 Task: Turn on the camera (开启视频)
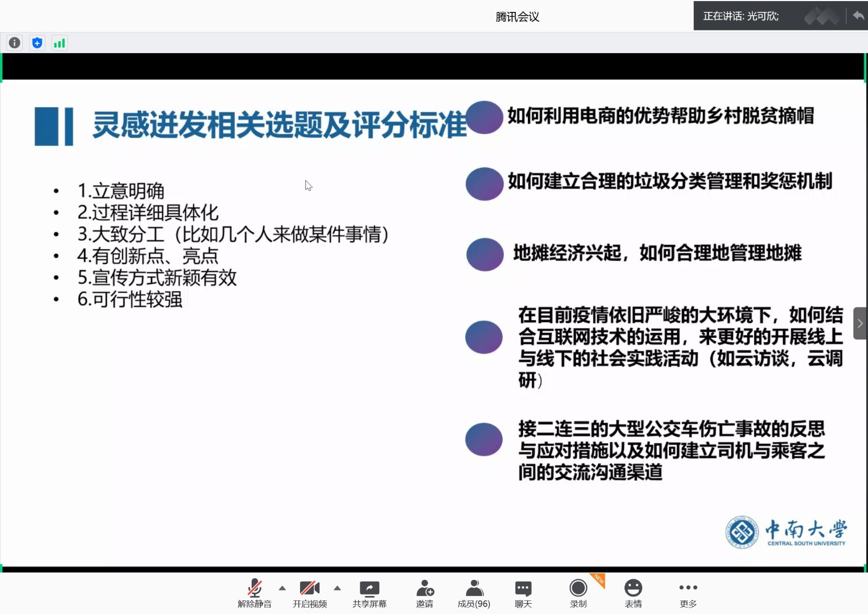[310, 593]
